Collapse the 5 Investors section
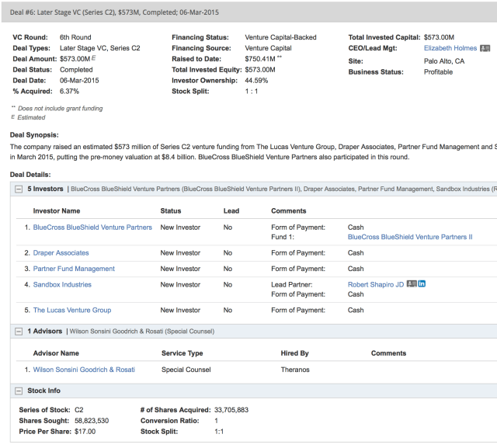The width and height of the screenshot is (497, 448). tap(19, 189)
